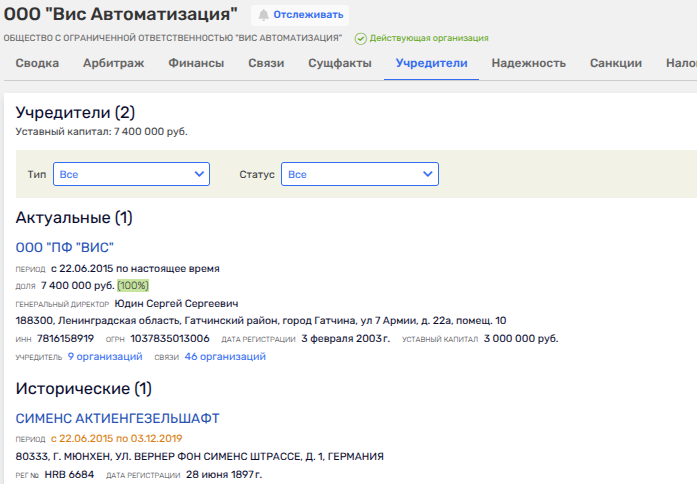The height and width of the screenshot is (484, 697).
Task: Open the Сущфакты tab
Action: (x=340, y=63)
